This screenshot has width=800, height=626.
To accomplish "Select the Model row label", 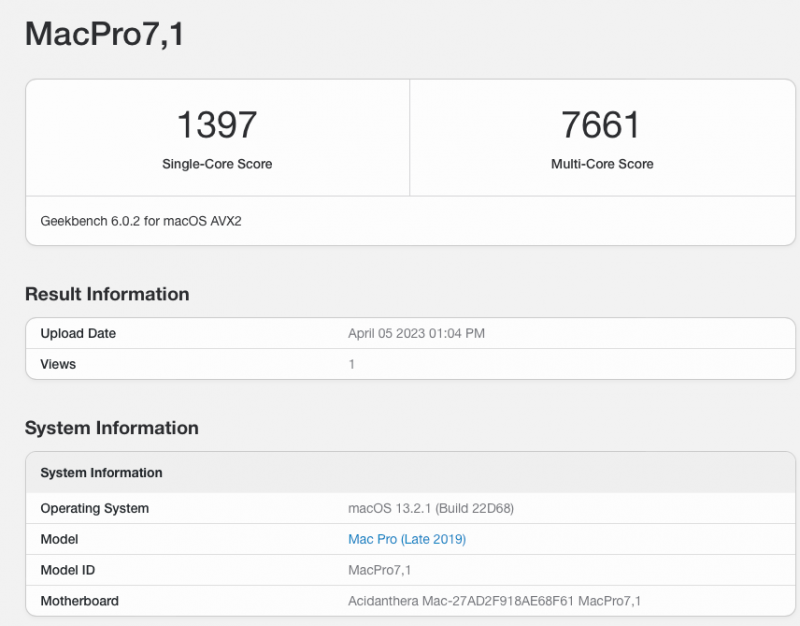I will [x=59, y=539].
